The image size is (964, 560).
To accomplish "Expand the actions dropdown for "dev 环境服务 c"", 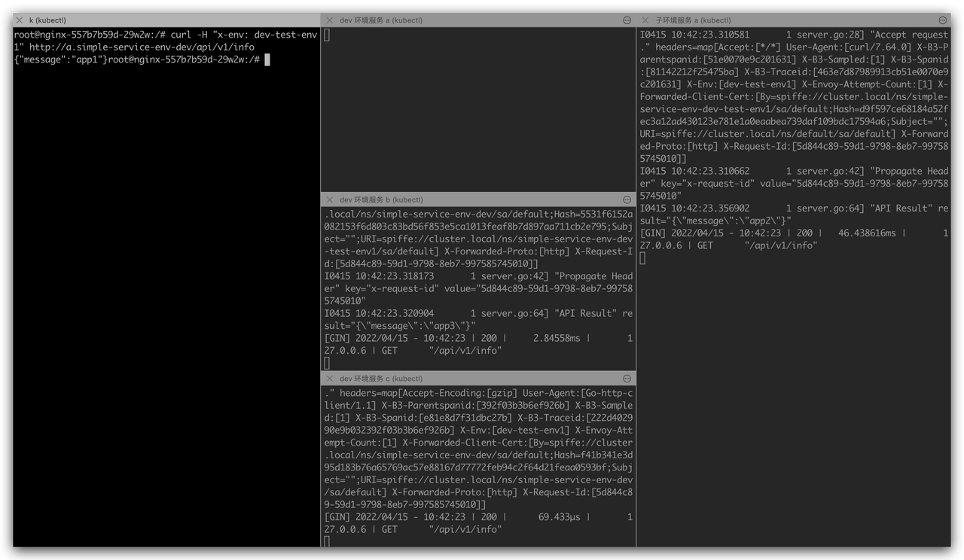I will [x=627, y=379].
